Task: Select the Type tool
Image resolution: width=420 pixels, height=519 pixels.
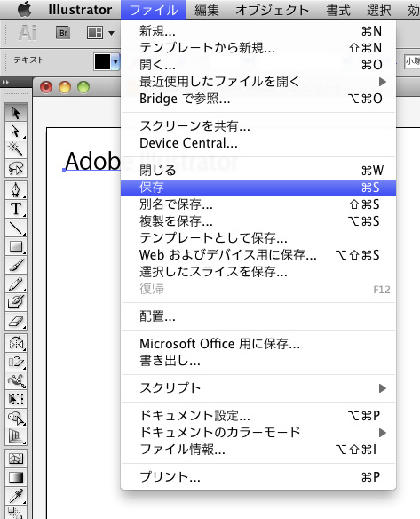Action: [x=16, y=209]
